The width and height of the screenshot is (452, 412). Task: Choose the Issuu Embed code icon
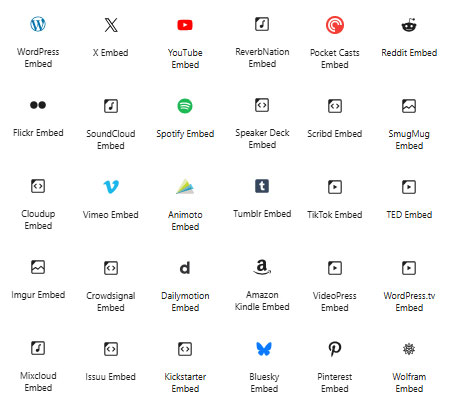coord(111,349)
